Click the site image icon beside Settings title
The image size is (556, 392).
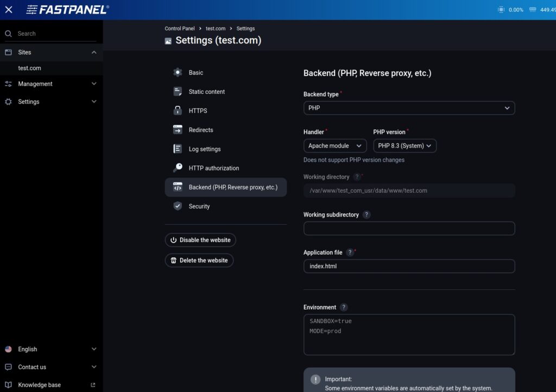tap(168, 41)
